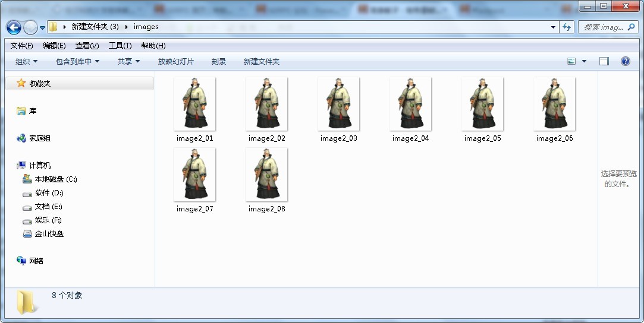644x323 pixels.
Task: Open 文档 (E:) drive
Action: coord(49,207)
